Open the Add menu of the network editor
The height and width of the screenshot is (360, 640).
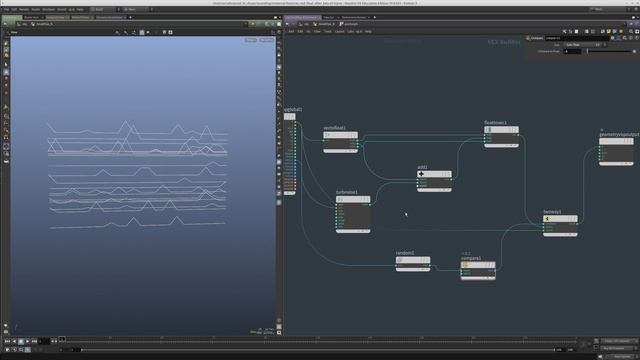[x=291, y=31]
